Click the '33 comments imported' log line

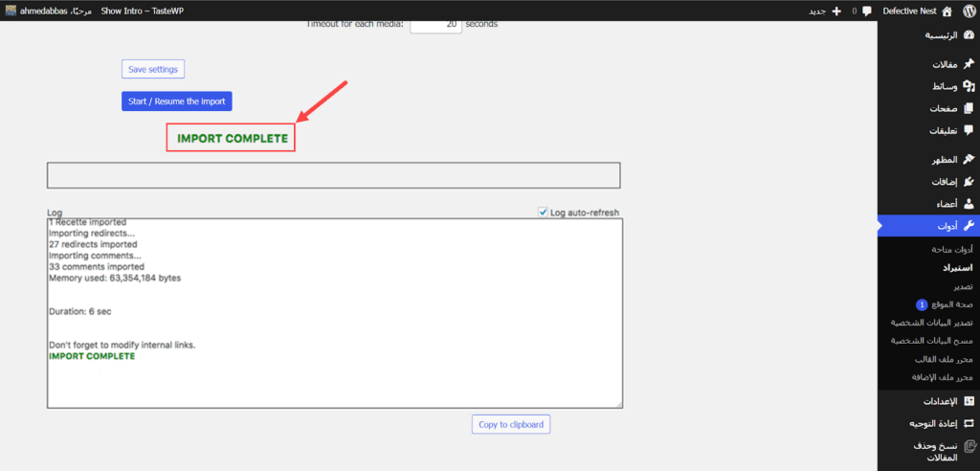point(97,267)
